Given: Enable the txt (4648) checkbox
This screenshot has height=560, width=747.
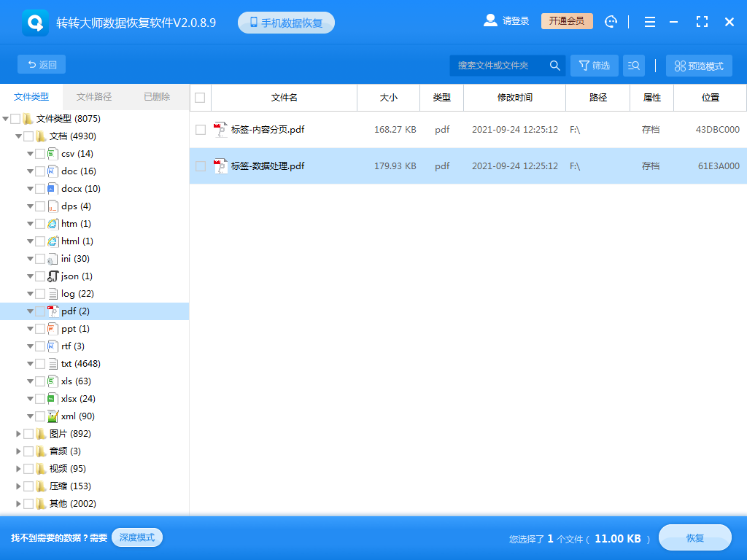Looking at the screenshot, I should 40,364.
